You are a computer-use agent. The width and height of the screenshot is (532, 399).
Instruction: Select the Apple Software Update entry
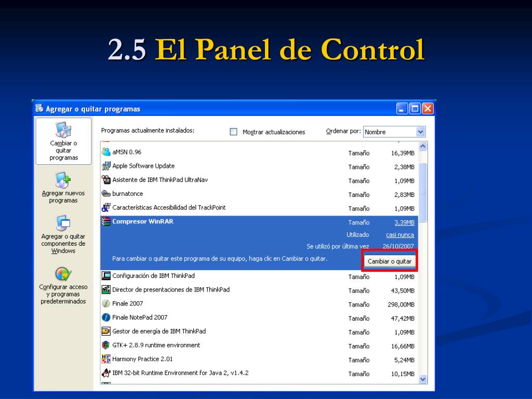click(143, 166)
